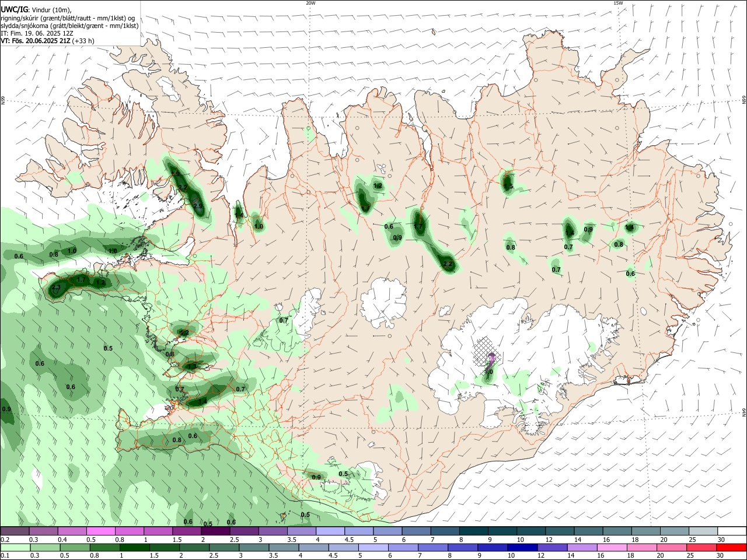This screenshot has width=747, height=560.
Task: Click the pink 18 swatch, lower legend row
Action: click(x=641, y=548)
